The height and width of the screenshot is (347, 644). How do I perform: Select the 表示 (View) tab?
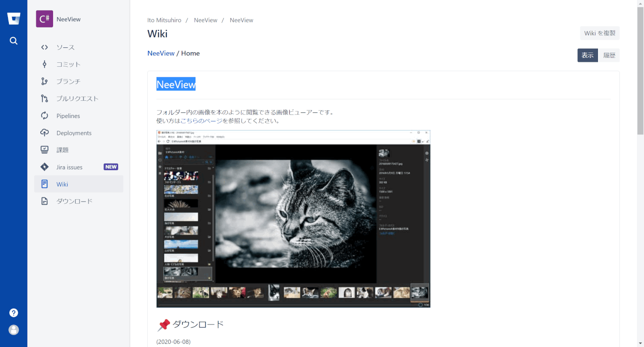[587, 55]
